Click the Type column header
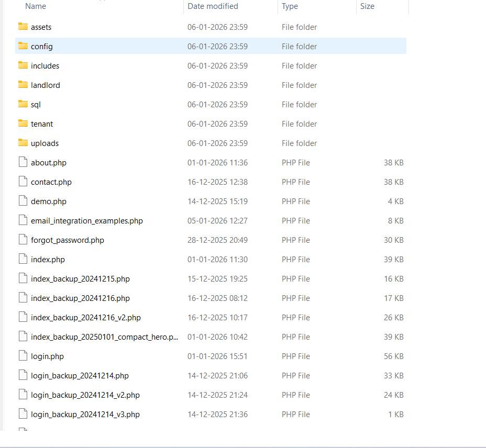 click(x=290, y=6)
